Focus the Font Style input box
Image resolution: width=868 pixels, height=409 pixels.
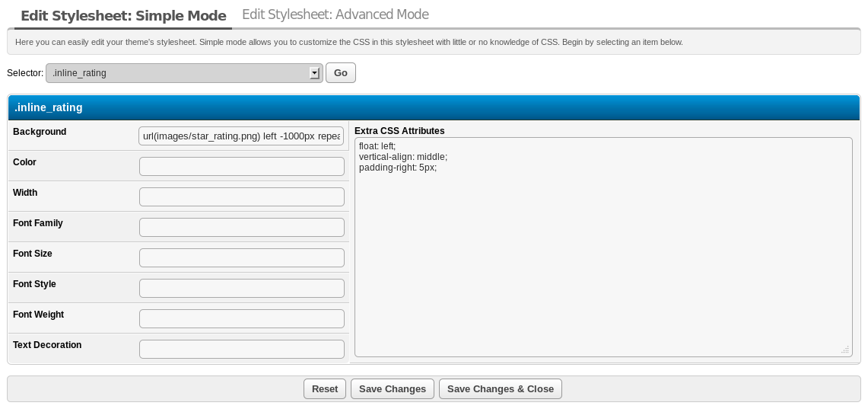(x=241, y=288)
